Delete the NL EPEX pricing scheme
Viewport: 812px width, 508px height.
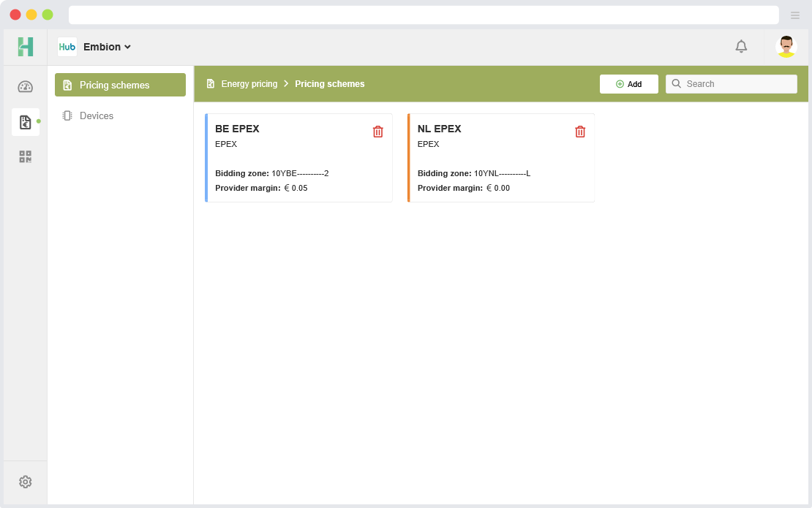580,132
